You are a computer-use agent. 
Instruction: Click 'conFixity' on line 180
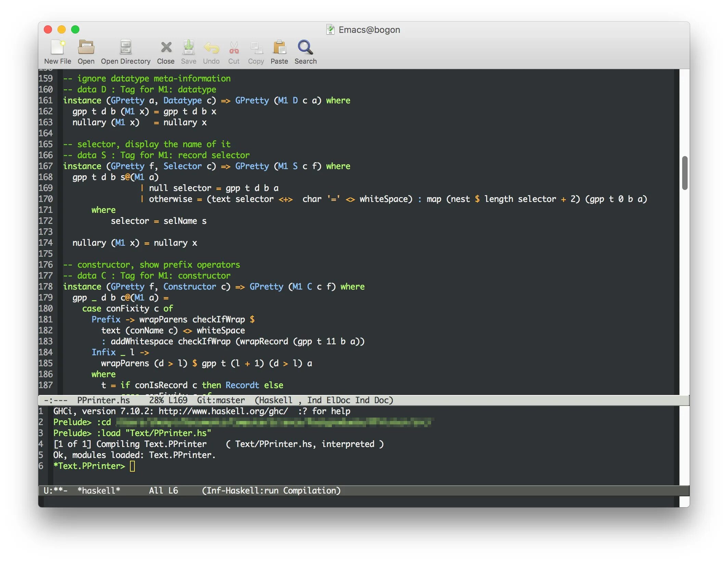coord(128,308)
